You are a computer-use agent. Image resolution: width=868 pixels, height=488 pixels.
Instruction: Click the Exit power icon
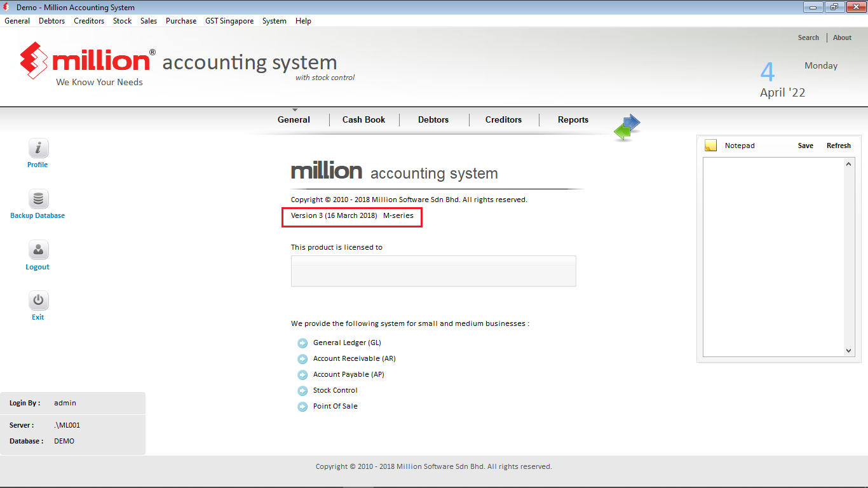[x=38, y=301]
